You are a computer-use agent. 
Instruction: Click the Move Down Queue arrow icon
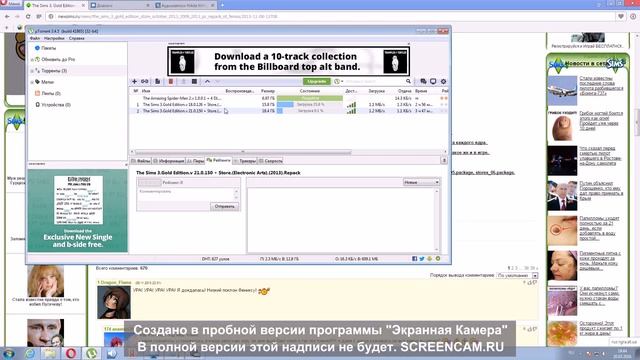(218, 82)
